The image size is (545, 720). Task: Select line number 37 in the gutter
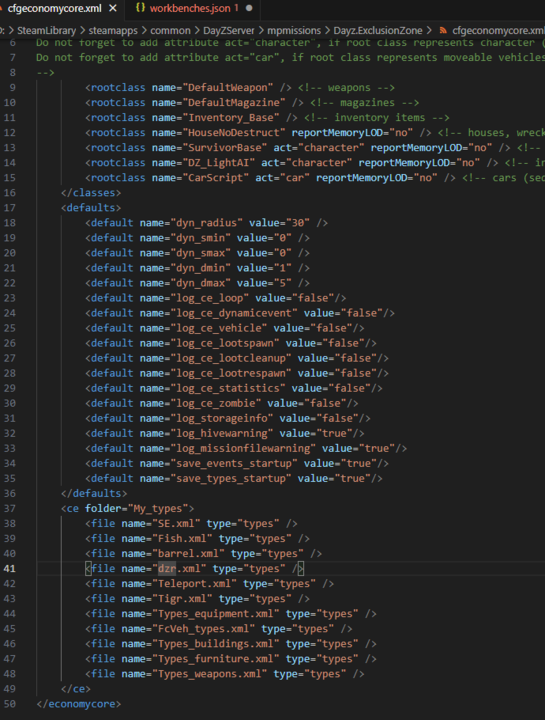point(10,508)
